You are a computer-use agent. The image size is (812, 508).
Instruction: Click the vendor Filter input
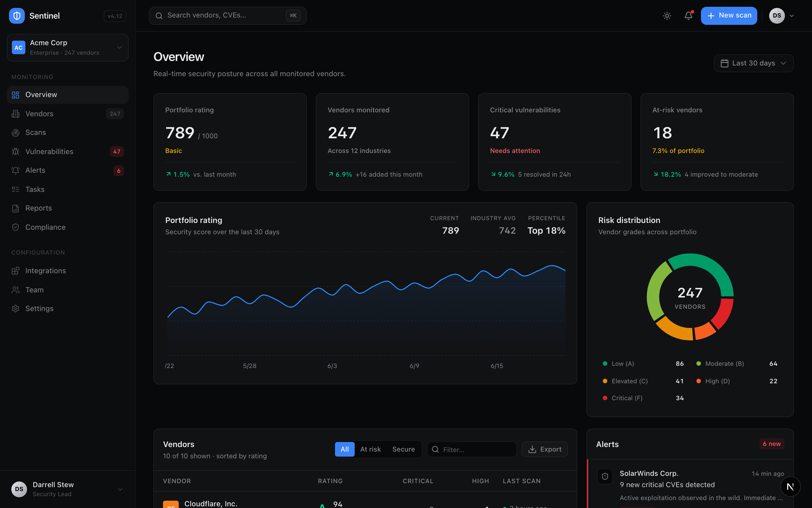(x=472, y=450)
